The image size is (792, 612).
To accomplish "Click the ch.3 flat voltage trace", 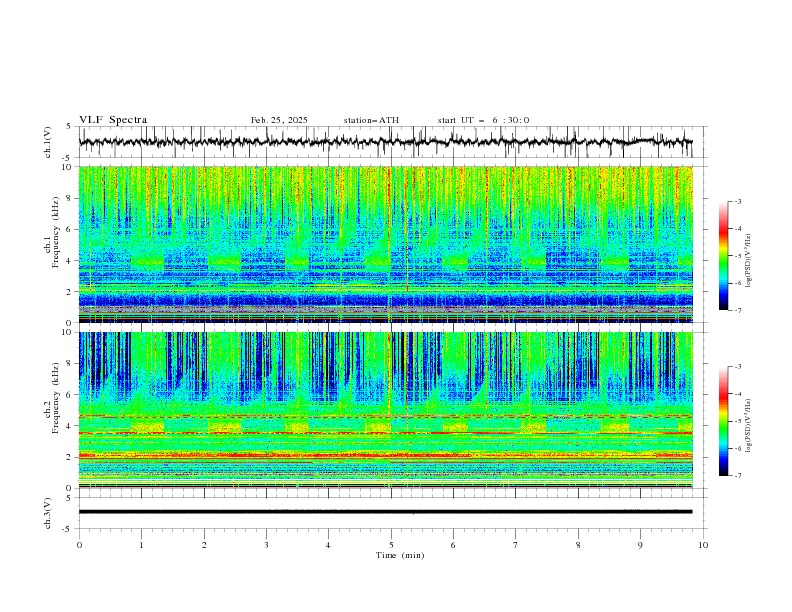I will click(x=386, y=512).
